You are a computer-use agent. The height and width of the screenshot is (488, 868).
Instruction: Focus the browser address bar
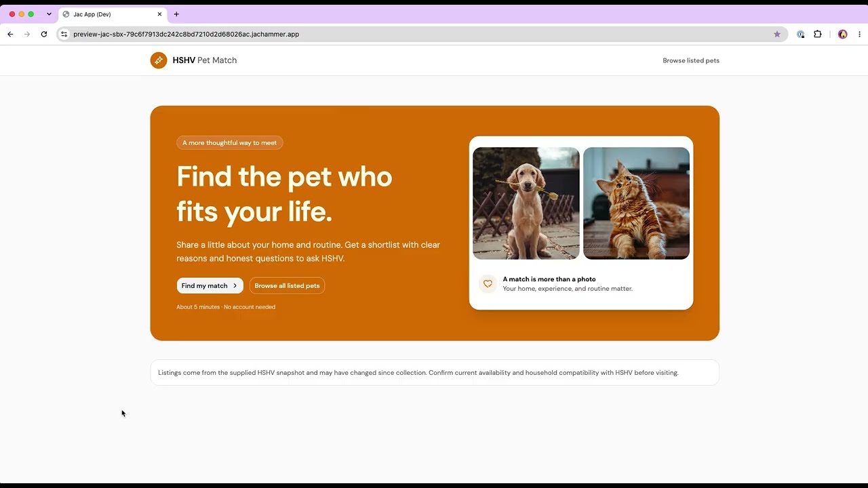point(420,34)
